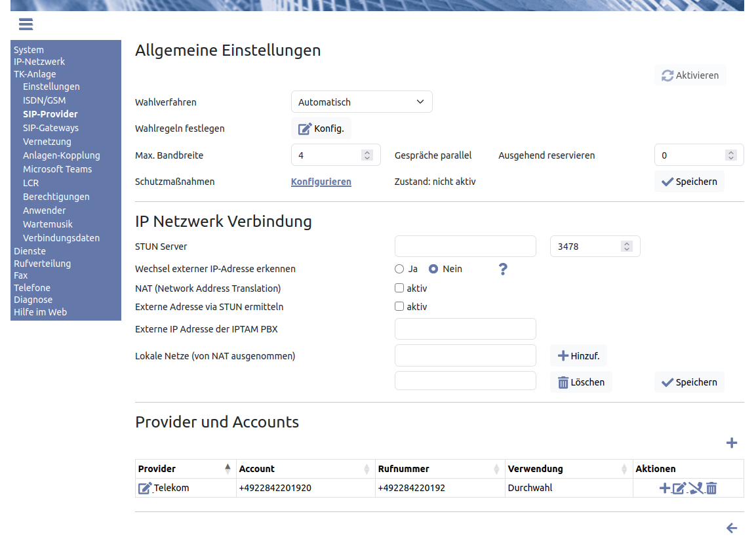Image resolution: width=756 pixels, height=537 pixels.
Task: Enable 'Externe Adresse via STUN ermitteln' checkbox
Action: coord(399,306)
